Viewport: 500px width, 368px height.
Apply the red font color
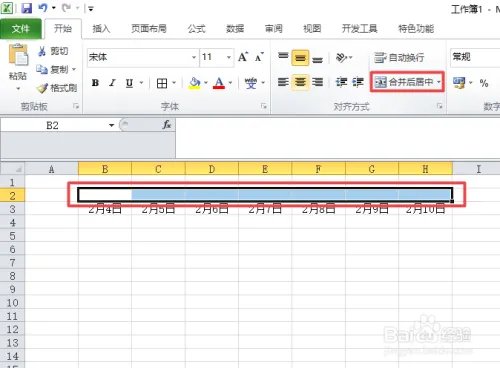(219, 83)
